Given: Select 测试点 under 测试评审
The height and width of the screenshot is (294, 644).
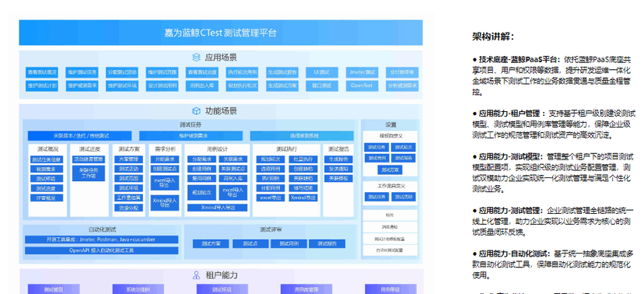Looking at the screenshot, I should (x=250, y=244).
